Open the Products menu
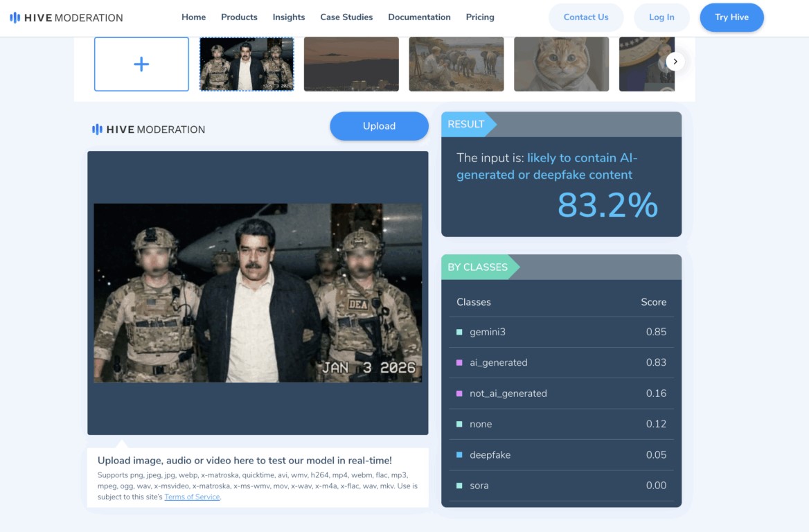 239,17
